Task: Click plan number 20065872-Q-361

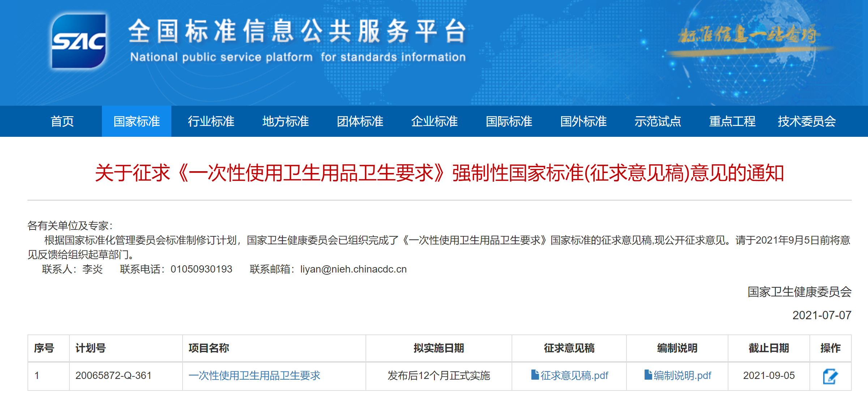Action: [114, 376]
